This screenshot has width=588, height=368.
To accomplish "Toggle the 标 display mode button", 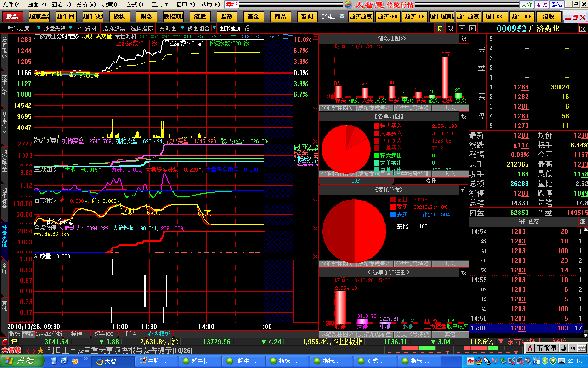I will [x=440, y=28].
